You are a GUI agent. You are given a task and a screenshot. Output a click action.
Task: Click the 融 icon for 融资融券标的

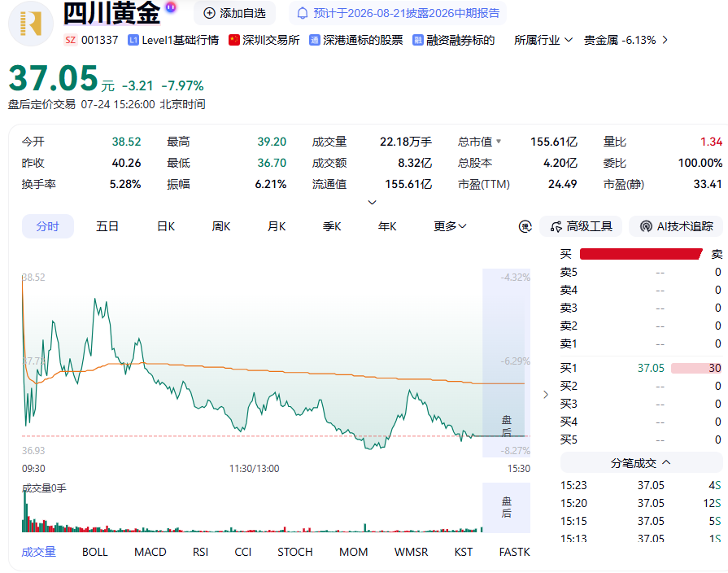point(418,40)
